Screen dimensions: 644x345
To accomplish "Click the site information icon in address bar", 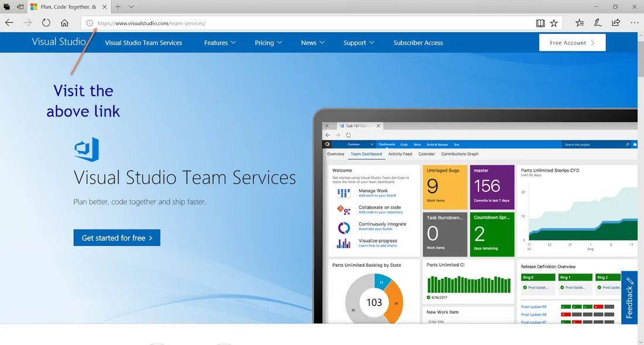I will 90,23.
